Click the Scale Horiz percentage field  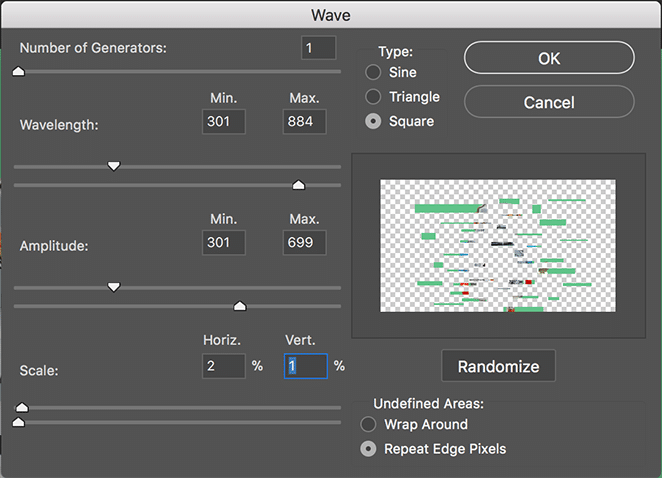tap(223, 366)
